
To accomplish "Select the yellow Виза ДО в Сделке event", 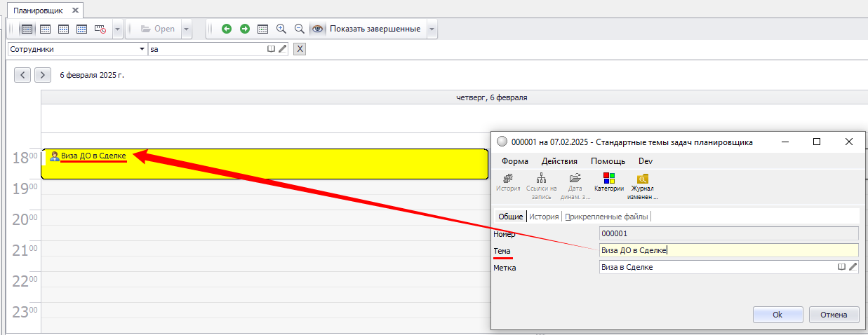I will tap(281, 164).
